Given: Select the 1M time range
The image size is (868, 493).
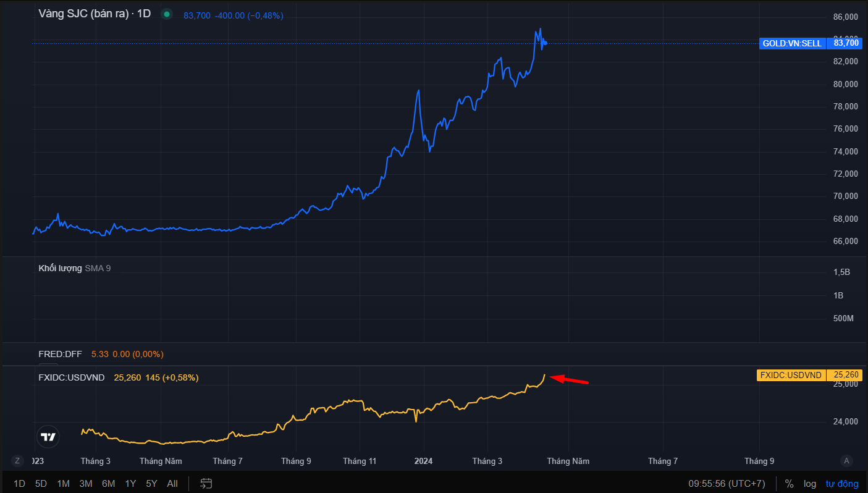Looking at the screenshot, I should point(63,484).
